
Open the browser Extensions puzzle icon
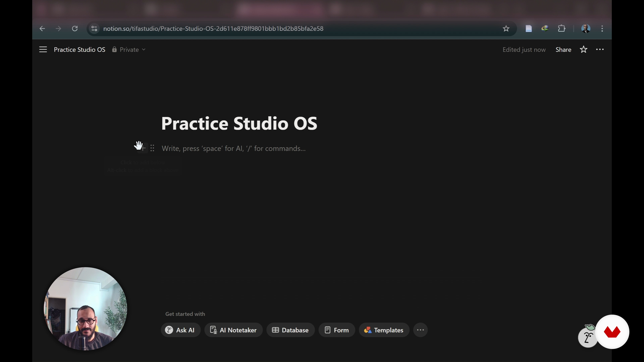pos(561,28)
